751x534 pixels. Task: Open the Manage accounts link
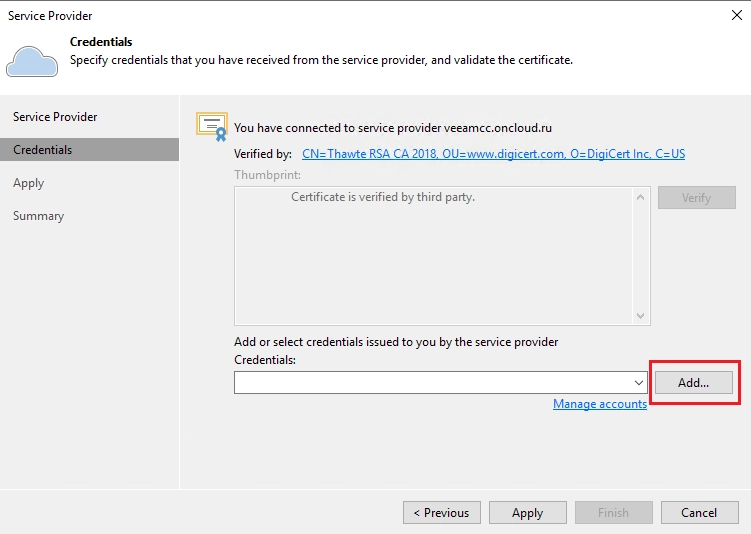(599, 404)
